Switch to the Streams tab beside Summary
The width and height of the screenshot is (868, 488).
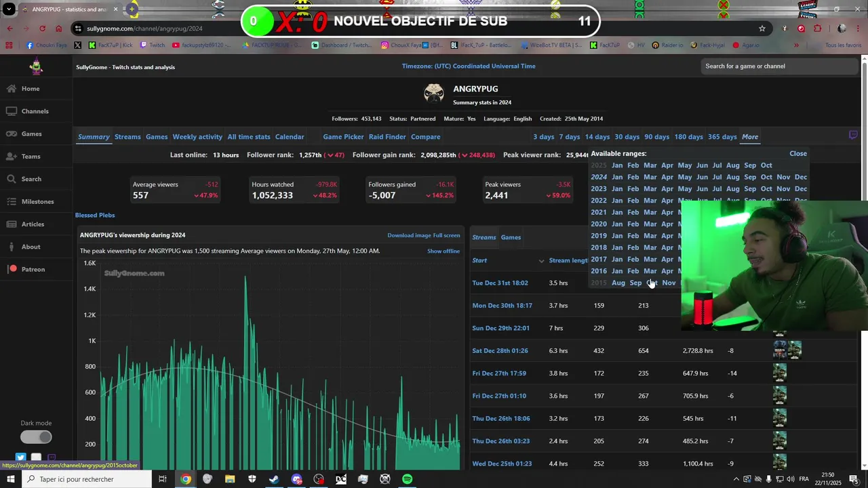[127, 137]
